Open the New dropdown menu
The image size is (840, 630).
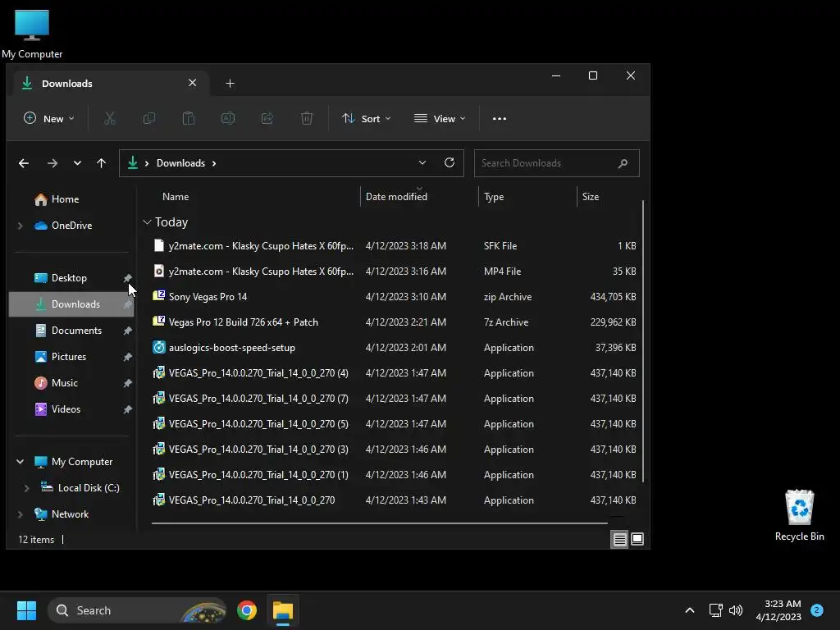(x=48, y=118)
